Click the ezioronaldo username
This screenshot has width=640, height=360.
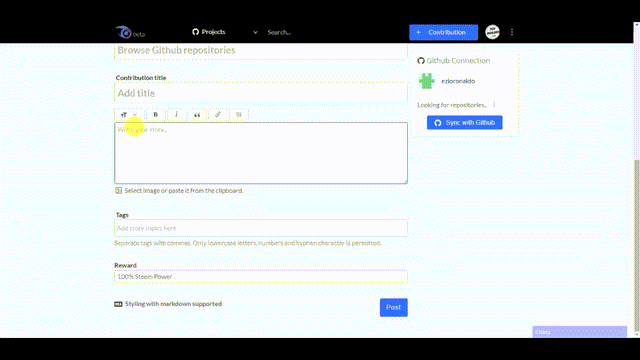point(458,81)
